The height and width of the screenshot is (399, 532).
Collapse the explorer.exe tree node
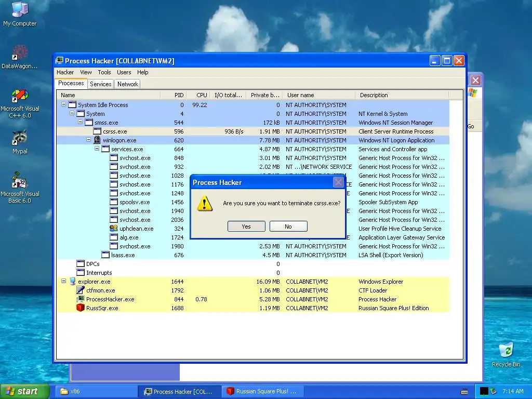point(63,281)
